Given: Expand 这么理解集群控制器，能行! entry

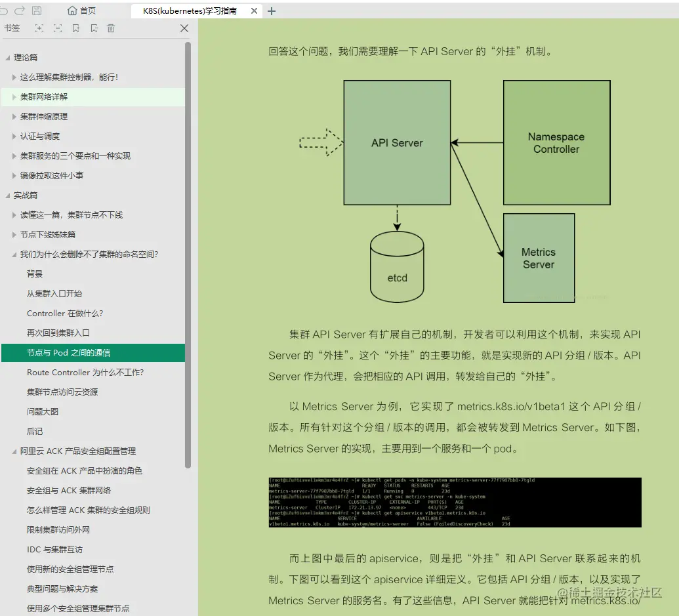Looking at the screenshot, I should pyautogui.click(x=14, y=77).
